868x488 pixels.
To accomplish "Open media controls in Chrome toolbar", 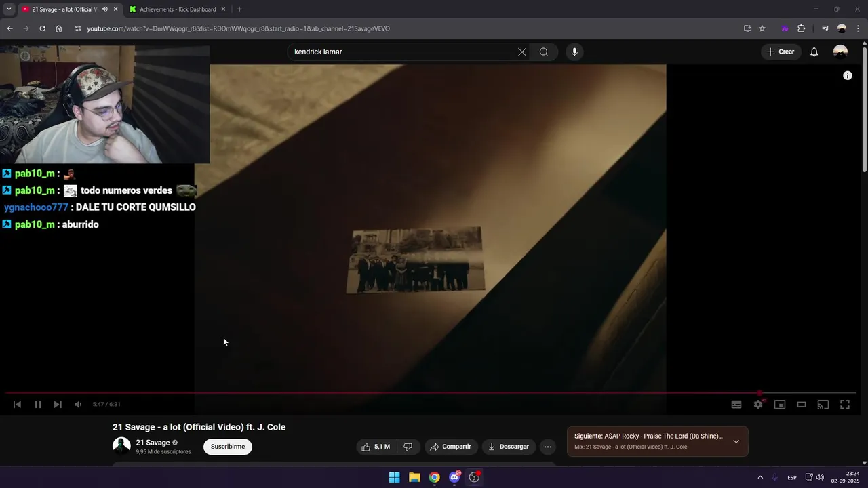I will pyautogui.click(x=825, y=28).
